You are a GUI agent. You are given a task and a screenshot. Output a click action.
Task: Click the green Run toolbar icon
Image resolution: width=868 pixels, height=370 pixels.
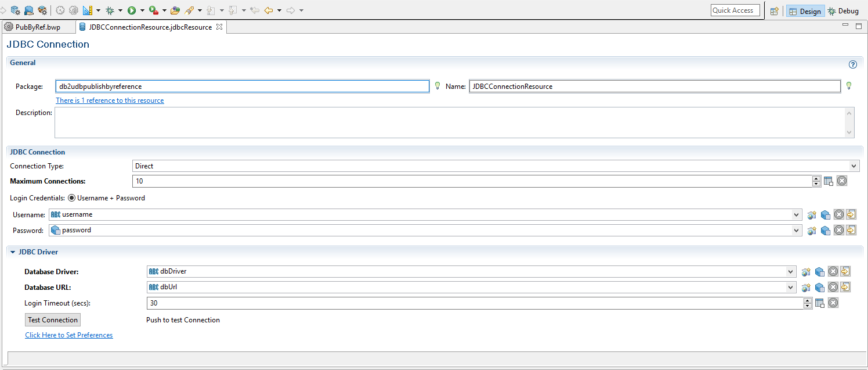[132, 10]
